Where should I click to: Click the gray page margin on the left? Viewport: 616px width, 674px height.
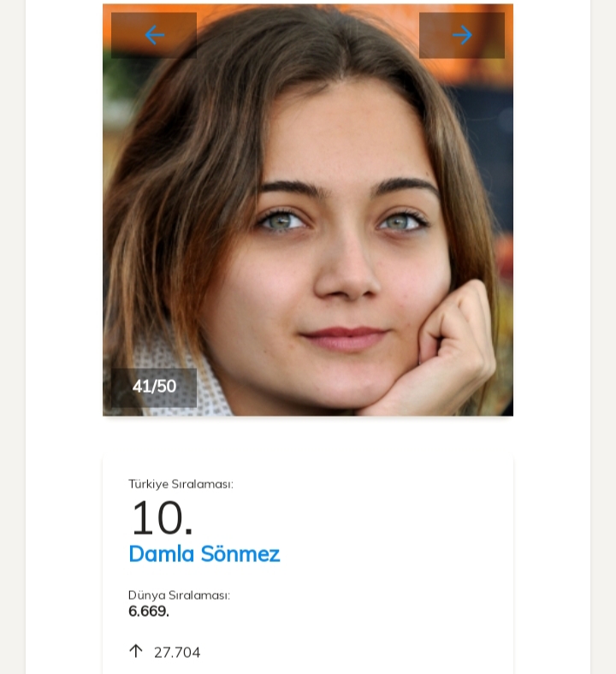click(12, 342)
